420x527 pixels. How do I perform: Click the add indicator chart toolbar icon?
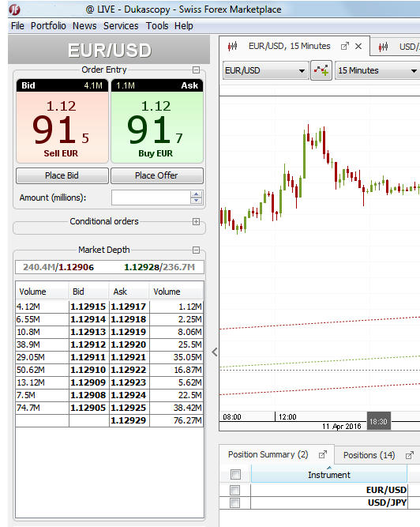(321, 70)
